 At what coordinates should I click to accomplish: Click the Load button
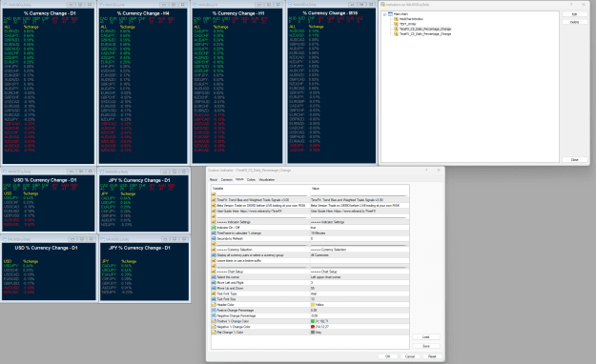(425, 337)
